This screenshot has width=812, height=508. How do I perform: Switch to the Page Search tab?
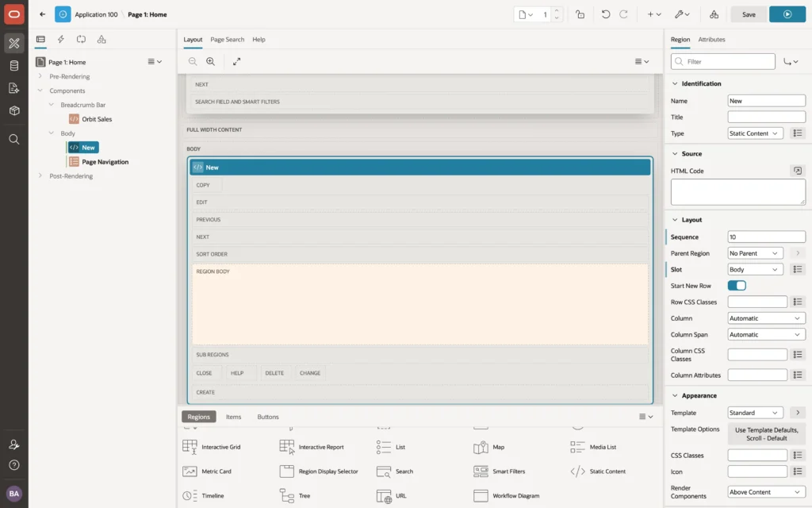click(227, 40)
